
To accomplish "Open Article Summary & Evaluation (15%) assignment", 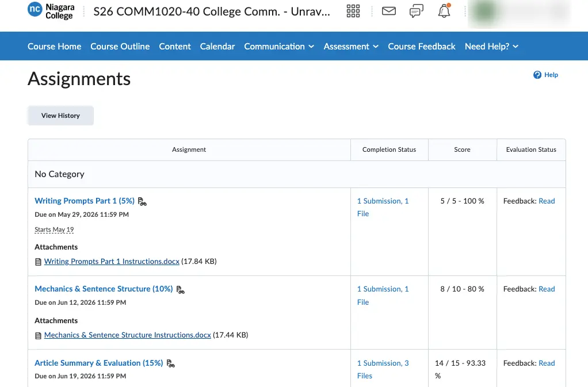I will 98,363.
